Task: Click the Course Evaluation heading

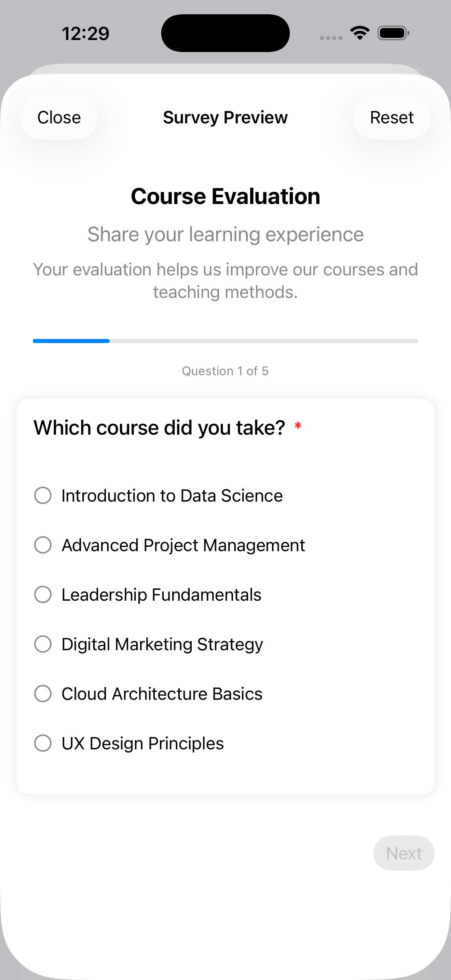Action: [225, 196]
